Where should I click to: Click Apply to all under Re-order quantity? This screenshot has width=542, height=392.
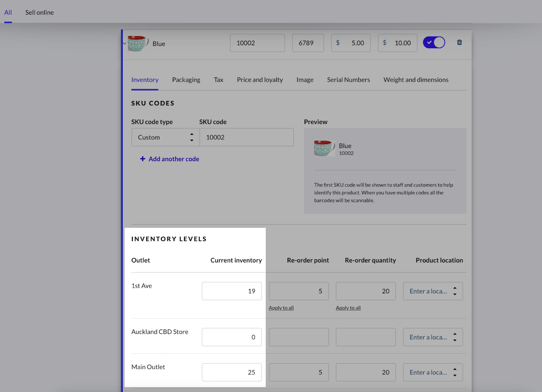click(x=348, y=308)
